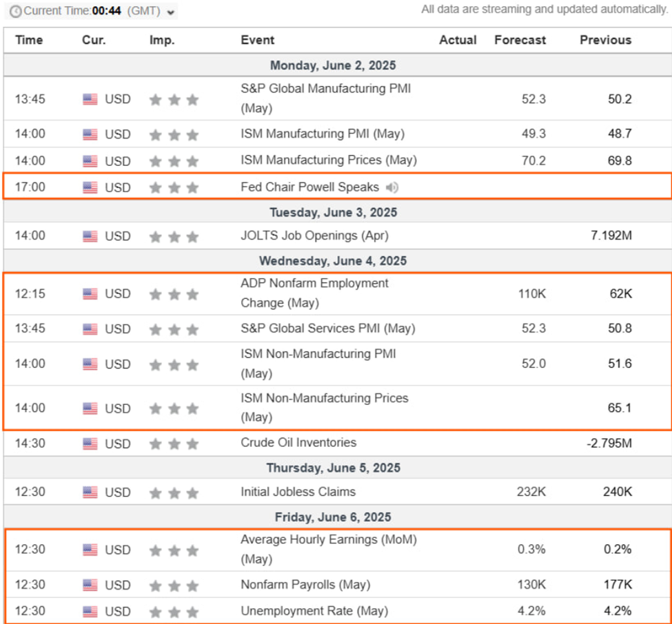Sort by the Time column header
672x624 pixels.
pyautogui.click(x=29, y=40)
